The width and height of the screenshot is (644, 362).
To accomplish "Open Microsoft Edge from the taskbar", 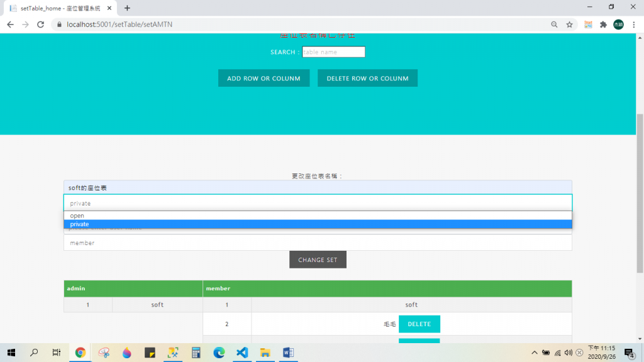I will 219,353.
